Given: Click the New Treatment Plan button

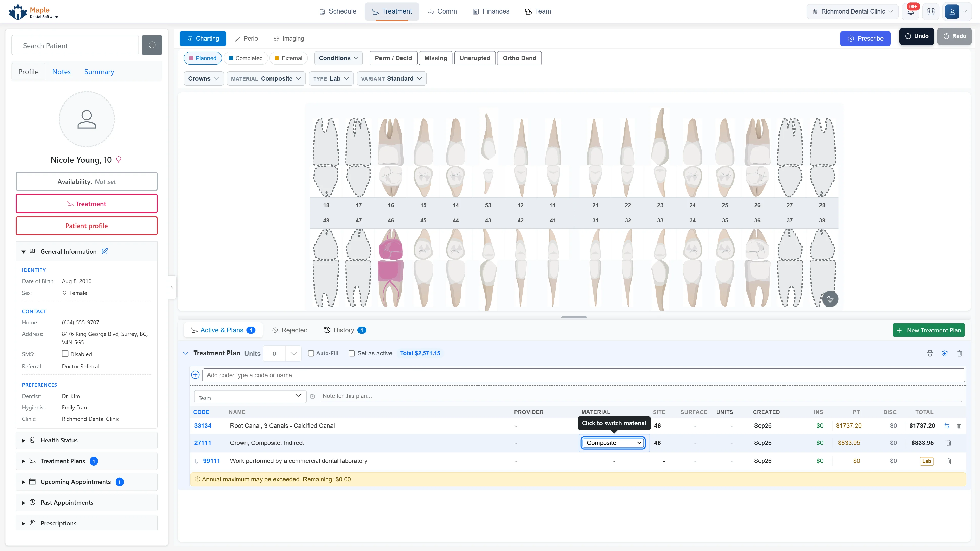Looking at the screenshot, I should (x=929, y=330).
